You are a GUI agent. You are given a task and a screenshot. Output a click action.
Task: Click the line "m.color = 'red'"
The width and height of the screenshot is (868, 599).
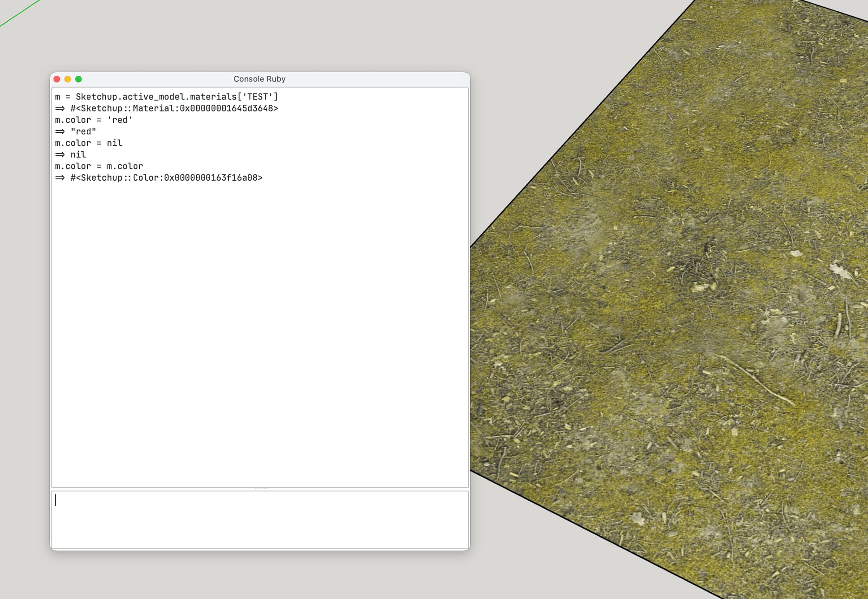(x=94, y=120)
